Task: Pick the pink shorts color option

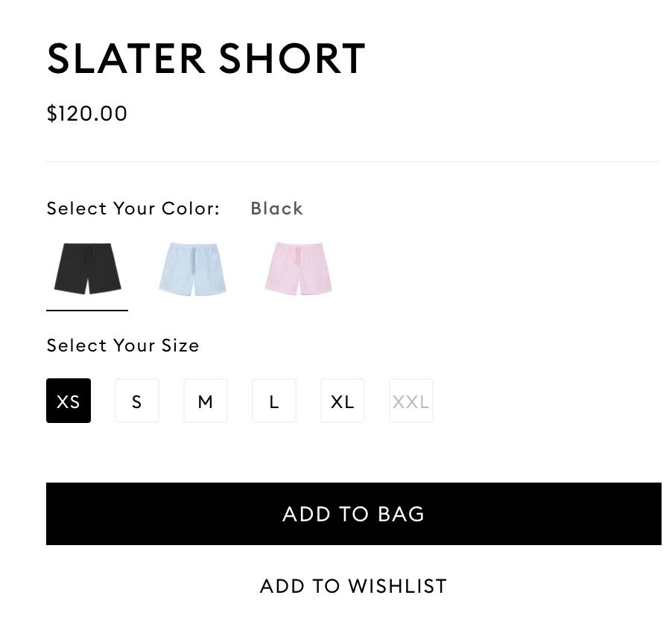Action: tap(298, 268)
